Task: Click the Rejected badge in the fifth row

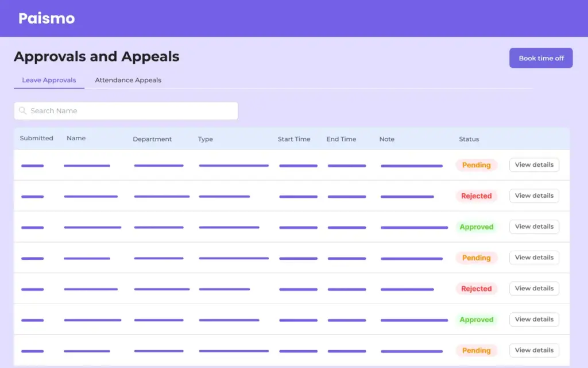Action: (477, 288)
